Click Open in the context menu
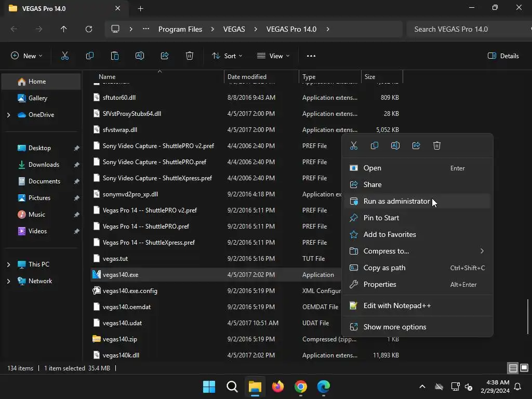This screenshot has width=532, height=399. tap(417, 168)
